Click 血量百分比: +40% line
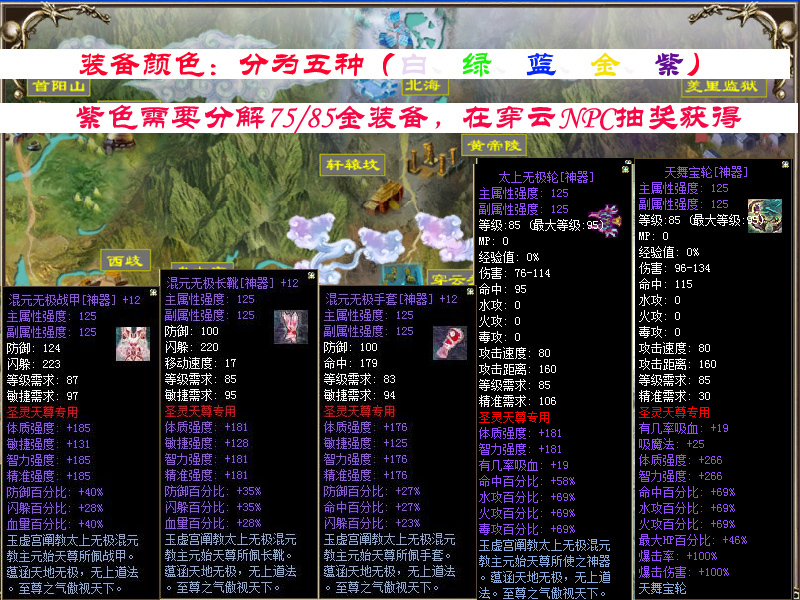 (55, 524)
